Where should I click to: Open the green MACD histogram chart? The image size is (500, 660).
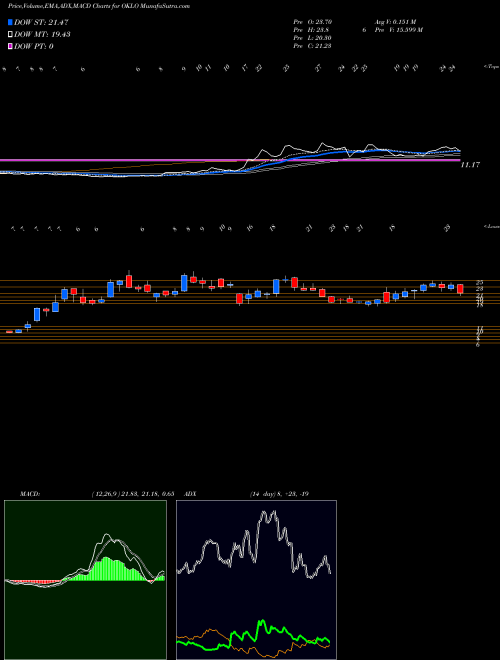[85, 580]
